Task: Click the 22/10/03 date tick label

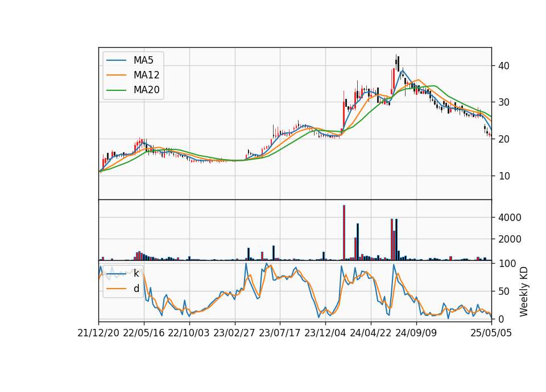Action: tap(189, 333)
